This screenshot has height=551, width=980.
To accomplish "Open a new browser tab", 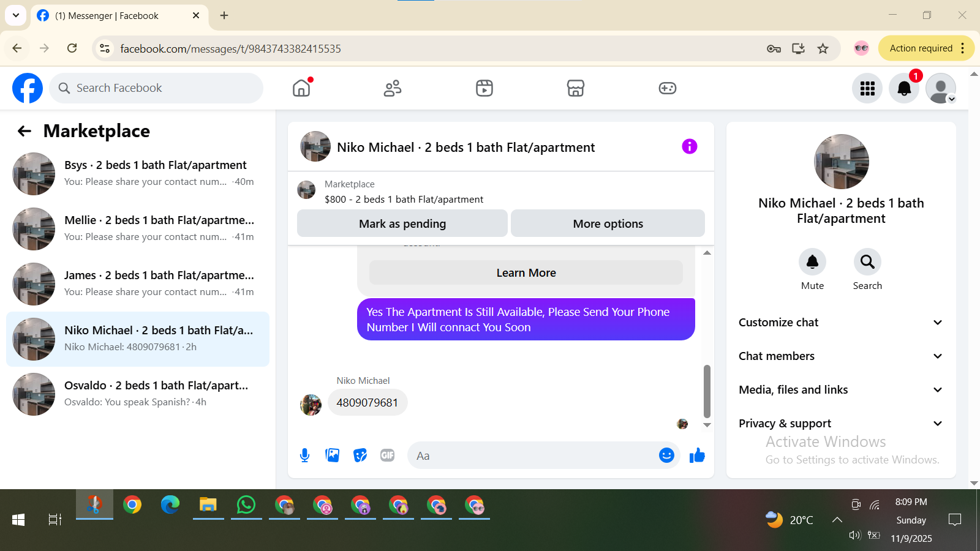I will (224, 15).
